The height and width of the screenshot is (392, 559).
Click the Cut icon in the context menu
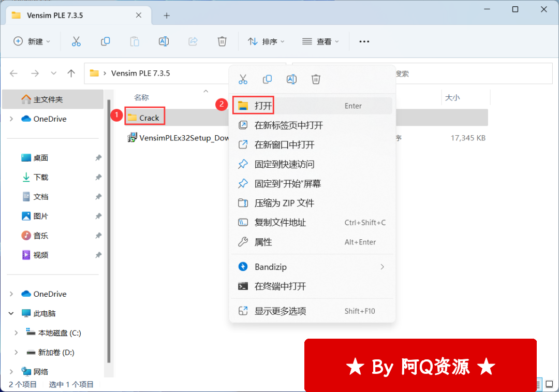pyautogui.click(x=243, y=79)
